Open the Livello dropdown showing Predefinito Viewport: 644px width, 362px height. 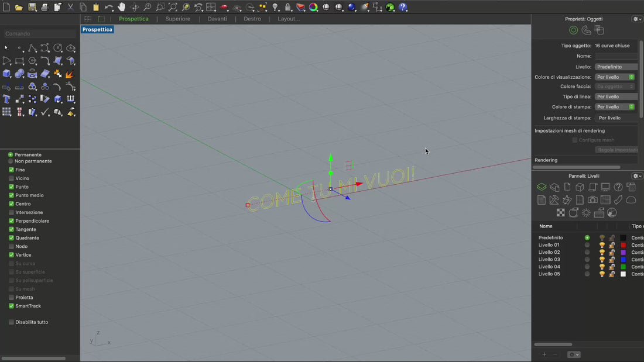(616, 67)
